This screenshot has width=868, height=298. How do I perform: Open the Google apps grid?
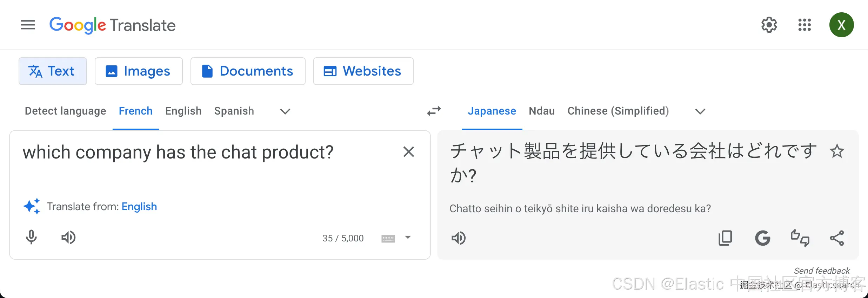[x=804, y=25]
